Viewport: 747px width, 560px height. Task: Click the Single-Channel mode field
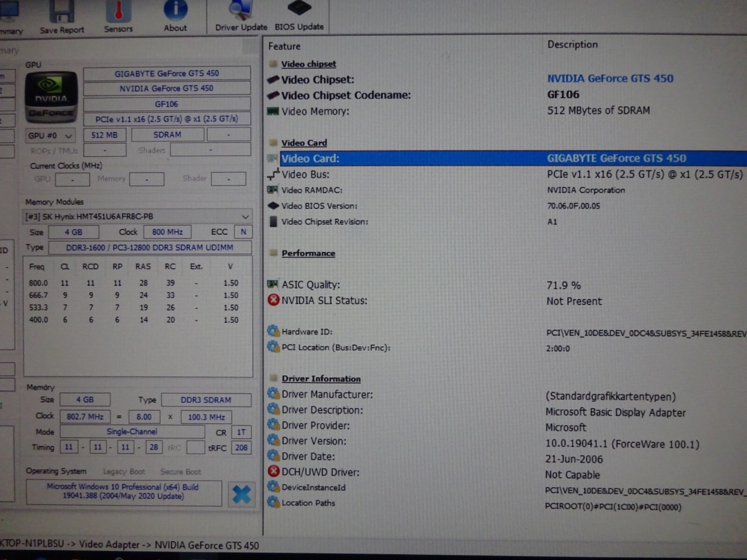coord(132,432)
